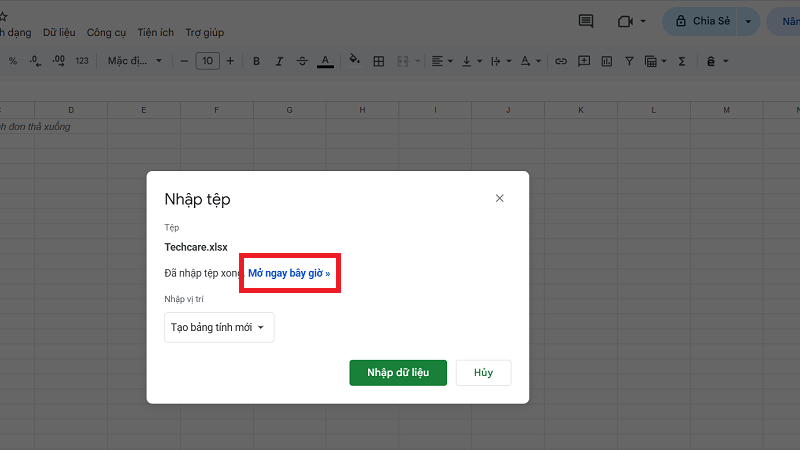This screenshot has height=450, width=800.
Task: Toggle strikethrough formatting
Action: (301, 61)
